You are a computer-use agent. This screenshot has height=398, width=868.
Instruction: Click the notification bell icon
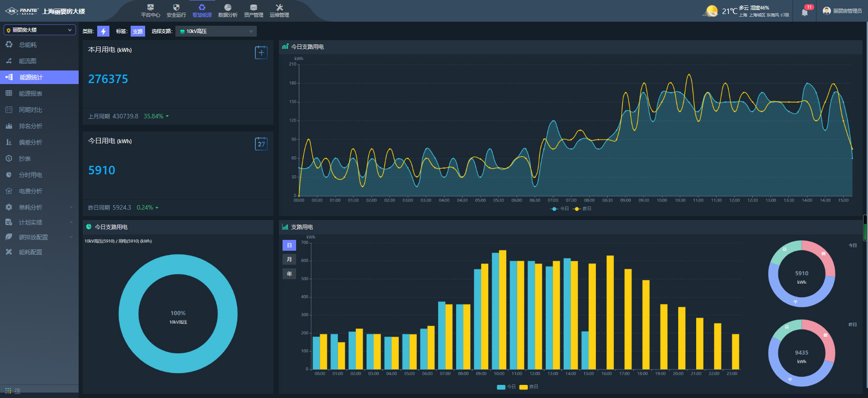click(805, 12)
